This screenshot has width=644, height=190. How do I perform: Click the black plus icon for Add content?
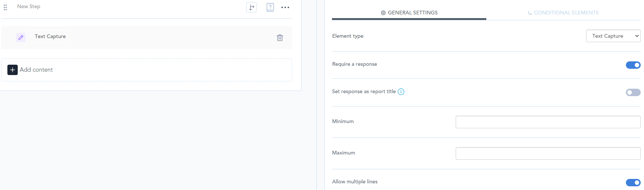pyautogui.click(x=13, y=70)
